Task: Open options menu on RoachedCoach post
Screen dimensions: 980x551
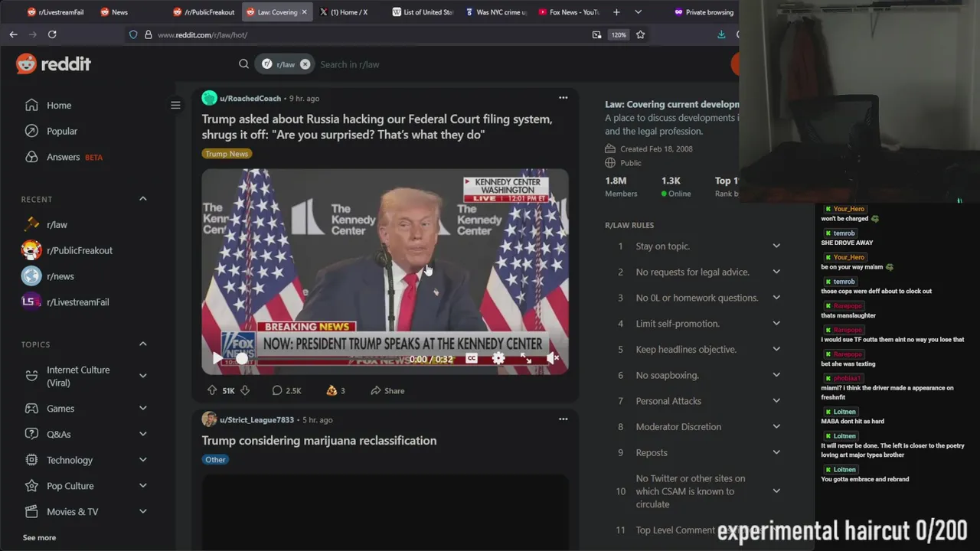Action: click(563, 98)
